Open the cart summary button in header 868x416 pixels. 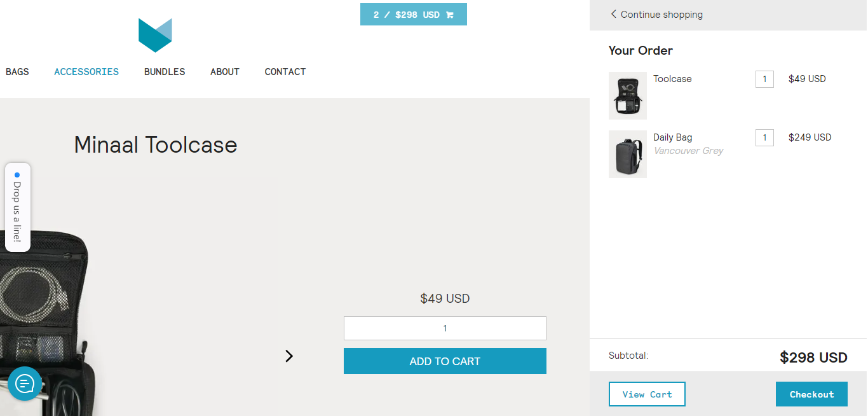pyautogui.click(x=413, y=15)
